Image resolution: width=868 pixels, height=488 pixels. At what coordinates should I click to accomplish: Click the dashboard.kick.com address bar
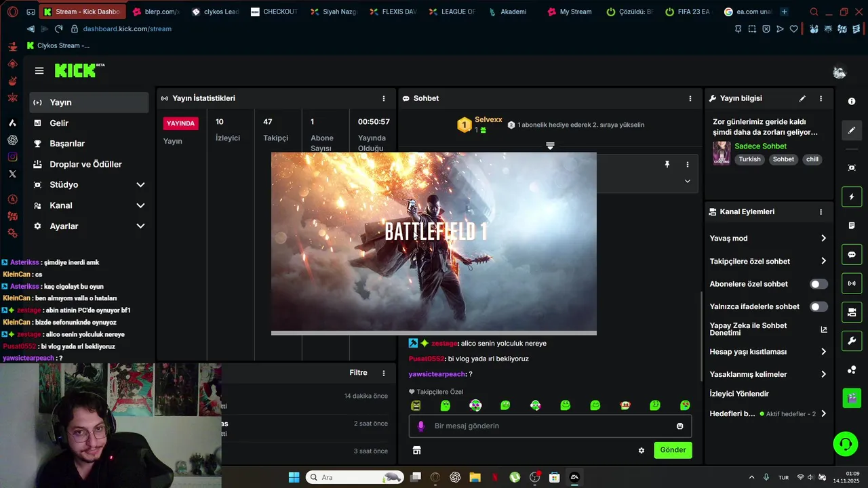127,28
